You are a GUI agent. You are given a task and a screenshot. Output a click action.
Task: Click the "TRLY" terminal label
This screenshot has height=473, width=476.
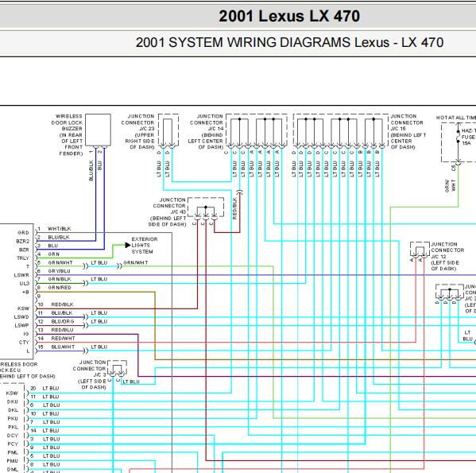[x=23, y=258]
